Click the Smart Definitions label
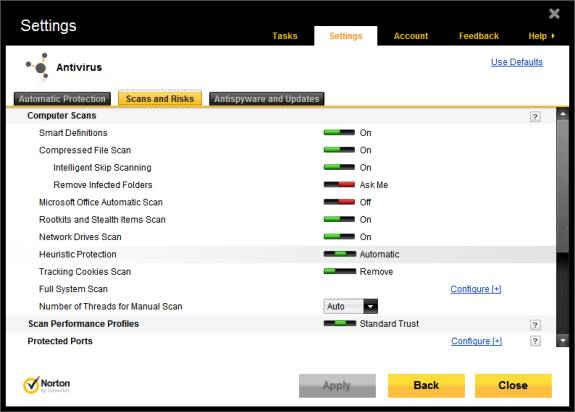This screenshot has width=575, height=412. click(73, 133)
